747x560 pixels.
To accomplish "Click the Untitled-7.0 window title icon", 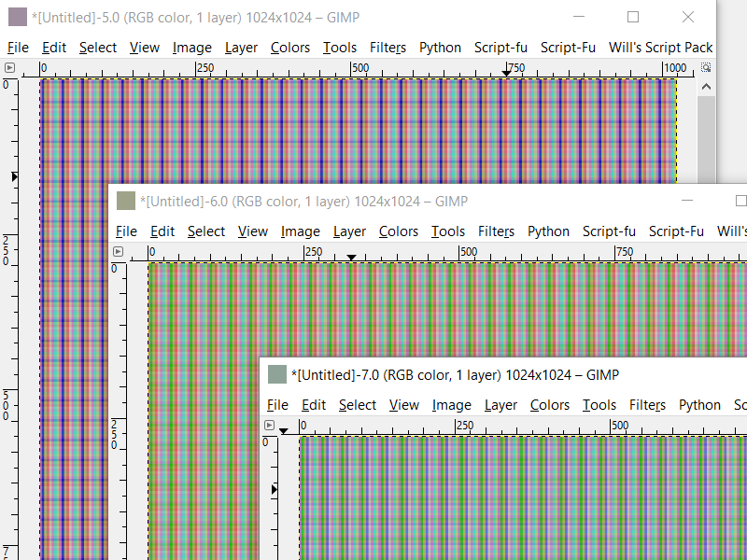I will click(276, 374).
